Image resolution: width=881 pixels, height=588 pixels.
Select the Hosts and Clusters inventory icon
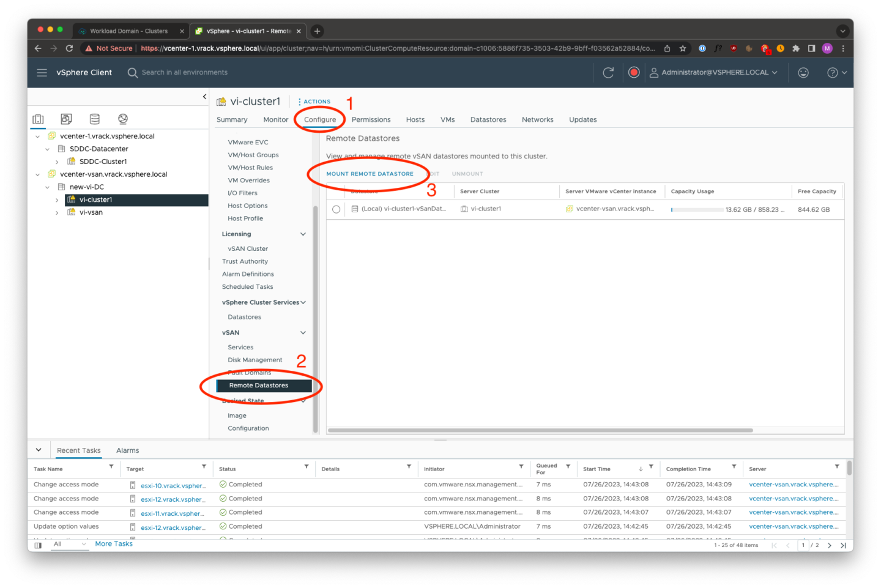coord(38,118)
